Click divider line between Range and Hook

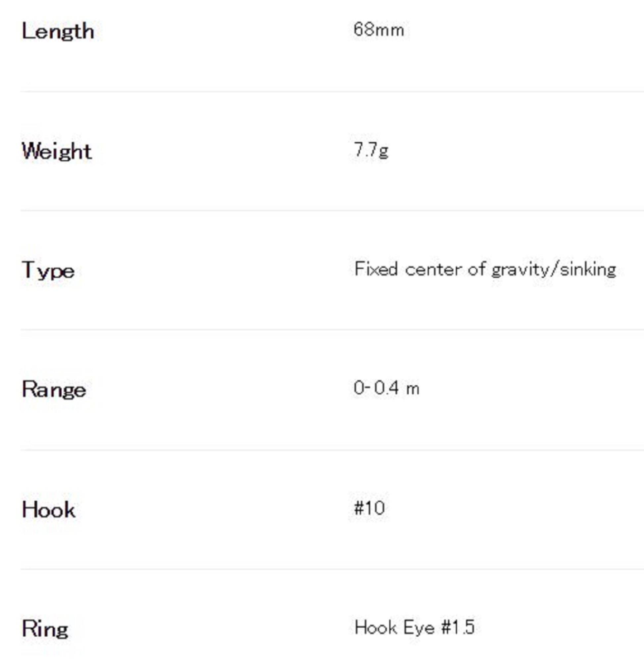(x=331, y=450)
